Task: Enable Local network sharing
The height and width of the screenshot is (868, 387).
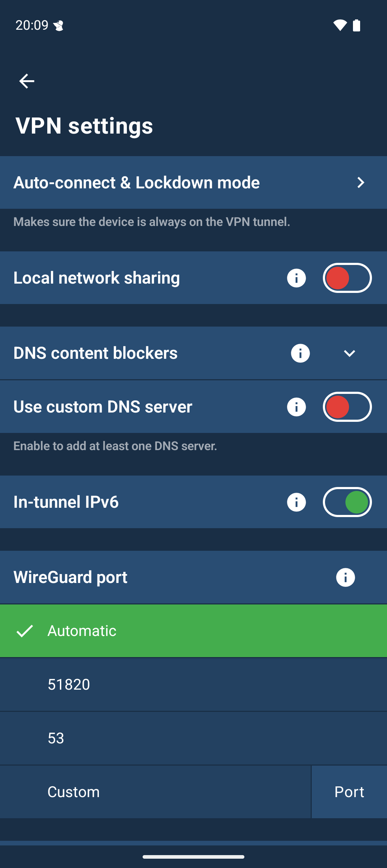Action: (x=347, y=278)
